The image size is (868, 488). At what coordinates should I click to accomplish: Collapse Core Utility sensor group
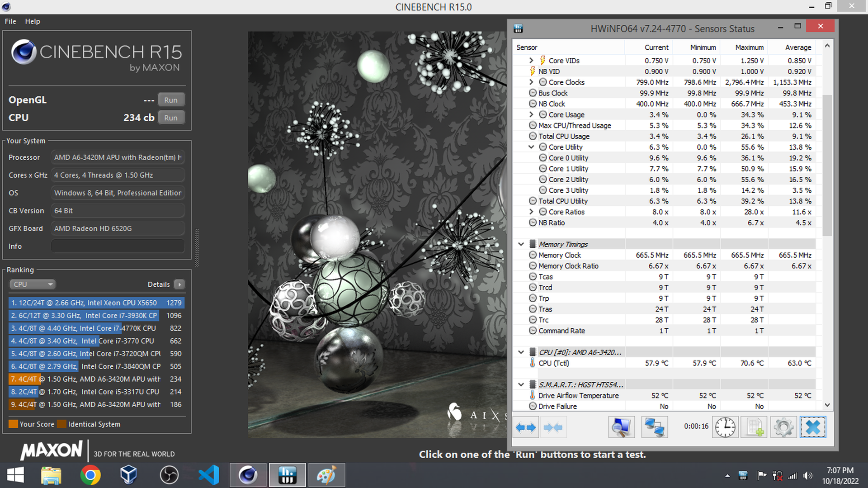click(531, 147)
